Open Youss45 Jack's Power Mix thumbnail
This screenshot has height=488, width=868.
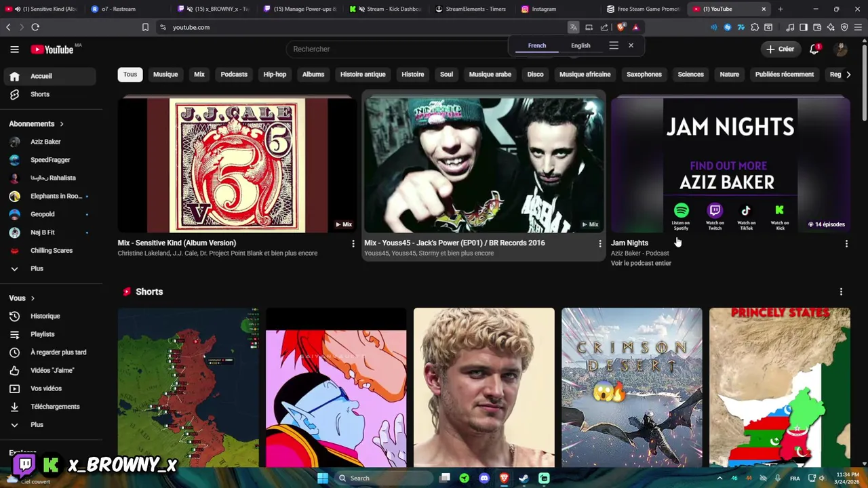[484, 165]
